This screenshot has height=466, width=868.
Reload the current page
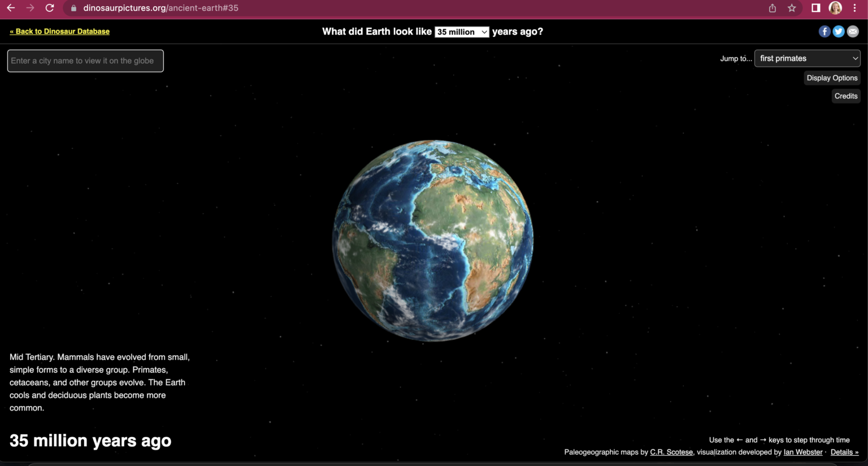(x=50, y=8)
